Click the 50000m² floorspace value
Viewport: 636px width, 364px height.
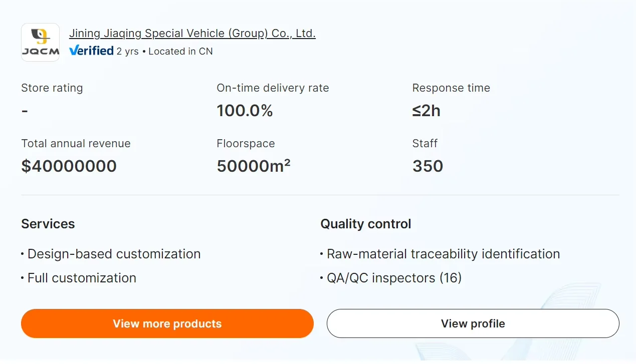(254, 166)
